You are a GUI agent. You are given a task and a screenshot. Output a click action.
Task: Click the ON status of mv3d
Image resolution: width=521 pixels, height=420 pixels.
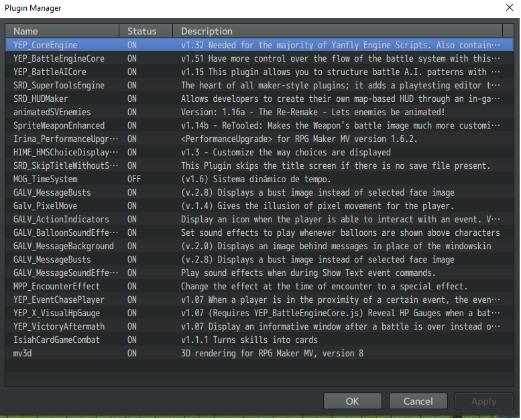[132, 353]
